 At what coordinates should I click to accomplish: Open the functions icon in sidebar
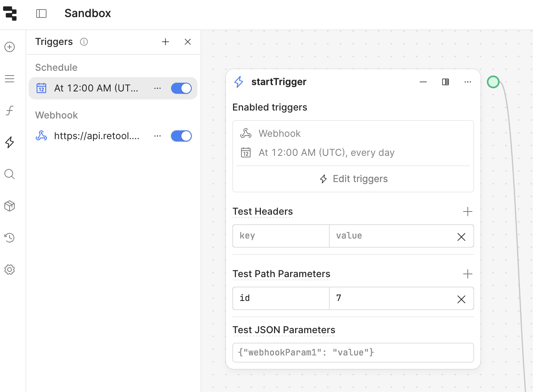[10, 110]
